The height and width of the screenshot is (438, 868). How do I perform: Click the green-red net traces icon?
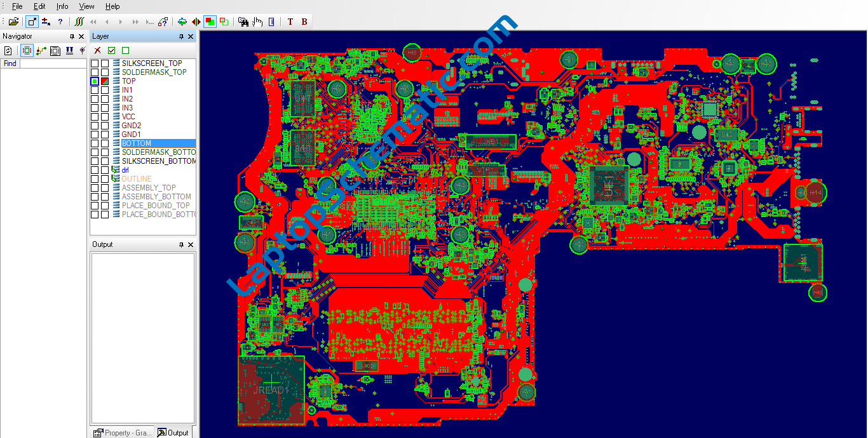(79, 22)
